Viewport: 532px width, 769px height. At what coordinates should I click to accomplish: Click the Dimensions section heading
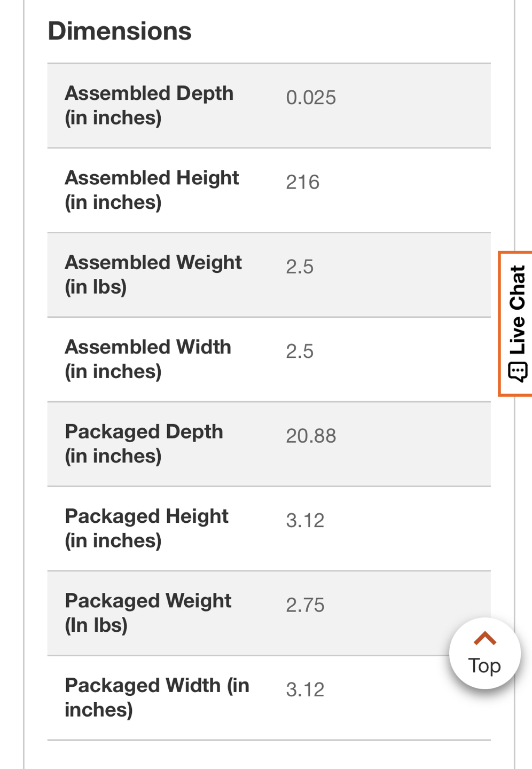(x=120, y=31)
